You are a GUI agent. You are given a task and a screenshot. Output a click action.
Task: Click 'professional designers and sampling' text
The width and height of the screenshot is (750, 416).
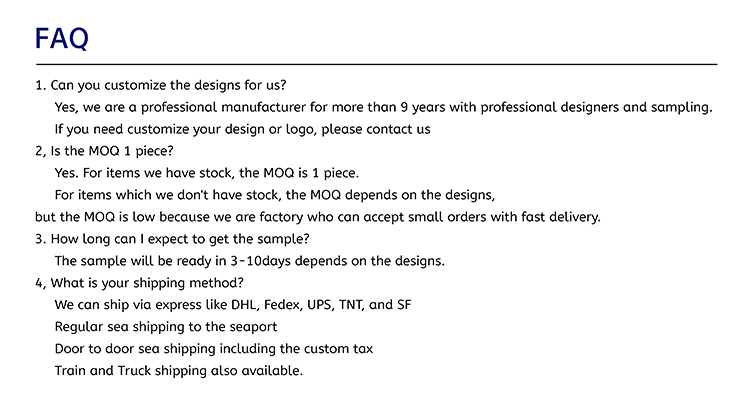pyautogui.click(x=596, y=107)
